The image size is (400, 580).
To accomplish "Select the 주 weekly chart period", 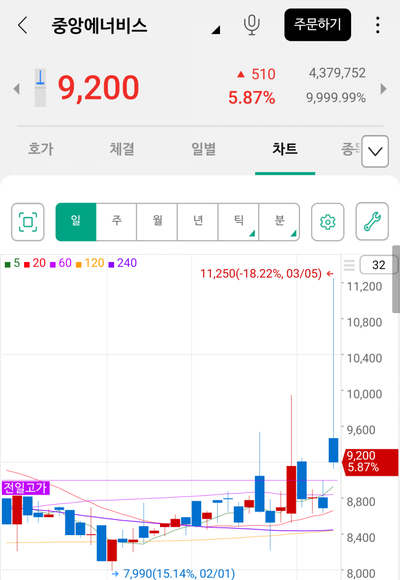I will 117,222.
